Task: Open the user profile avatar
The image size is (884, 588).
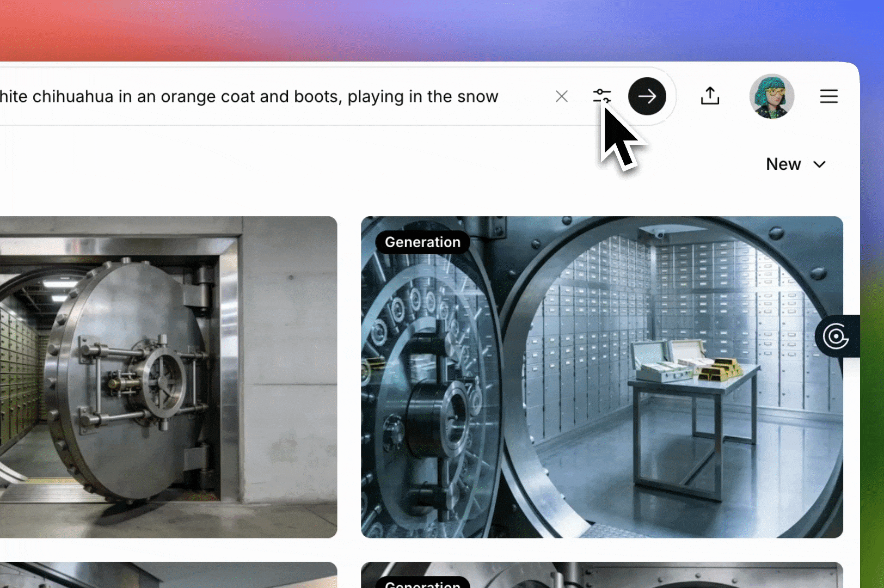Action: click(x=771, y=96)
